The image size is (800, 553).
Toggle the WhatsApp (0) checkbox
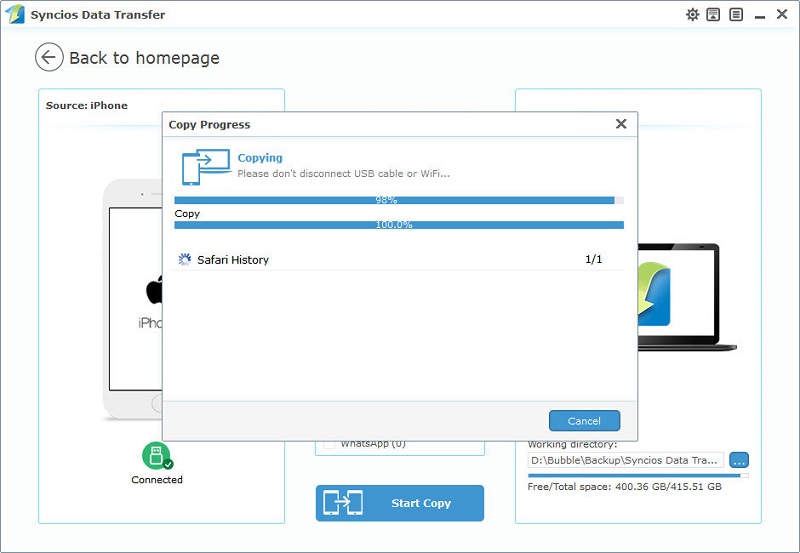(329, 444)
